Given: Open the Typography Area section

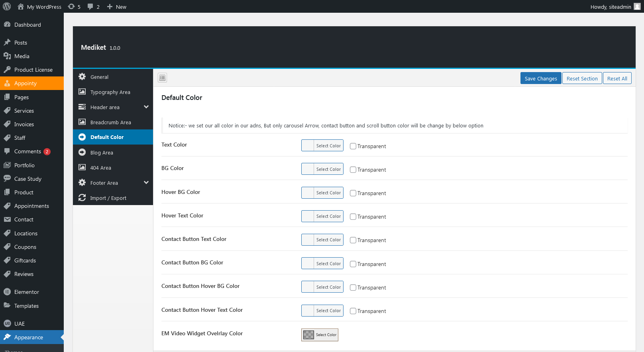Looking at the screenshot, I should tap(110, 92).
